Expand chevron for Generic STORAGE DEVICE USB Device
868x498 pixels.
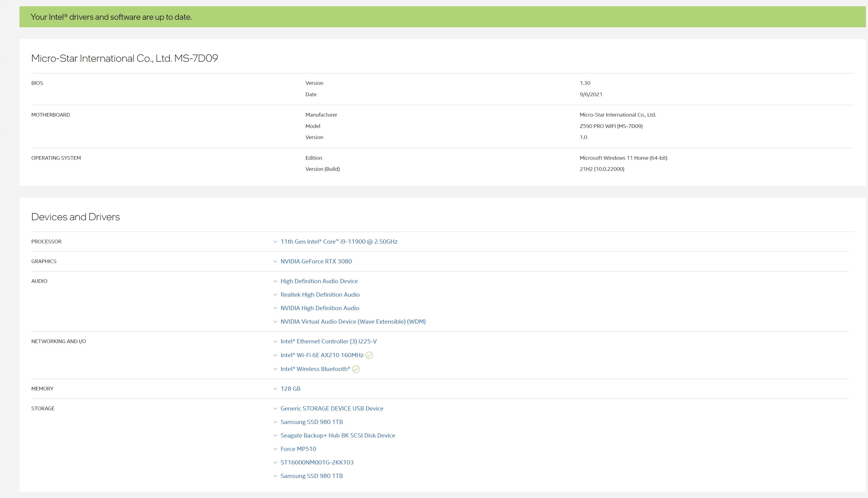[275, 409]
